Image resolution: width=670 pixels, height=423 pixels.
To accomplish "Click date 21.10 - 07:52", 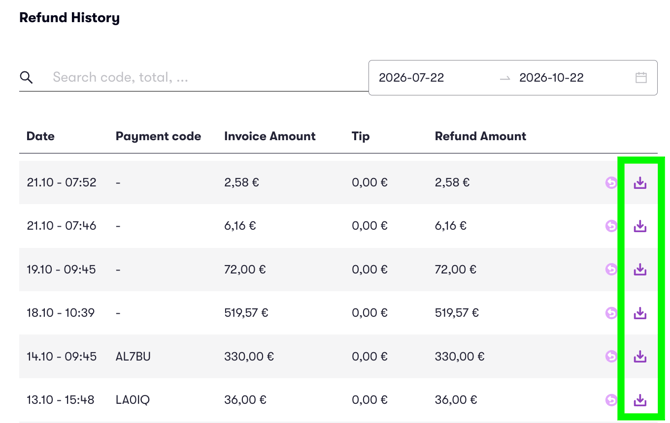I will [x=62, y=183].
